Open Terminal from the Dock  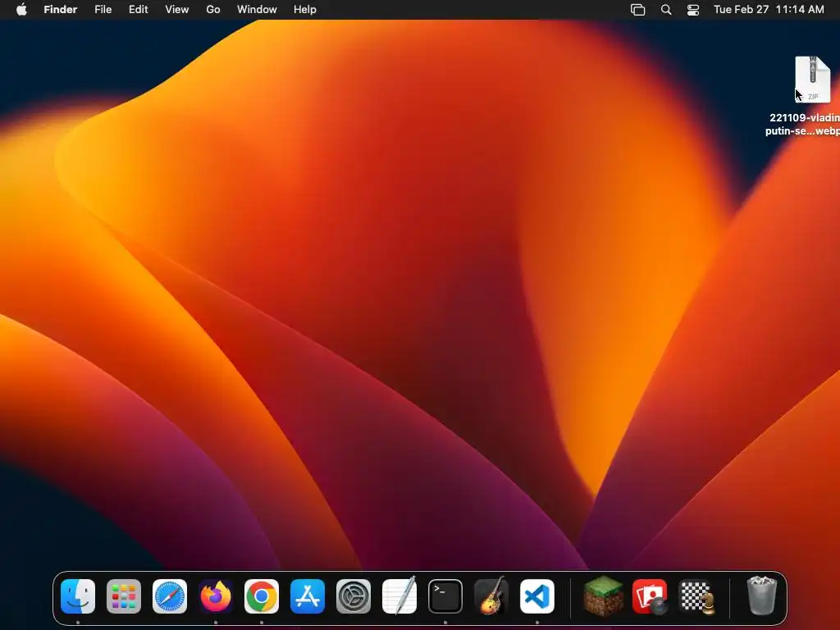coord(445,596)
